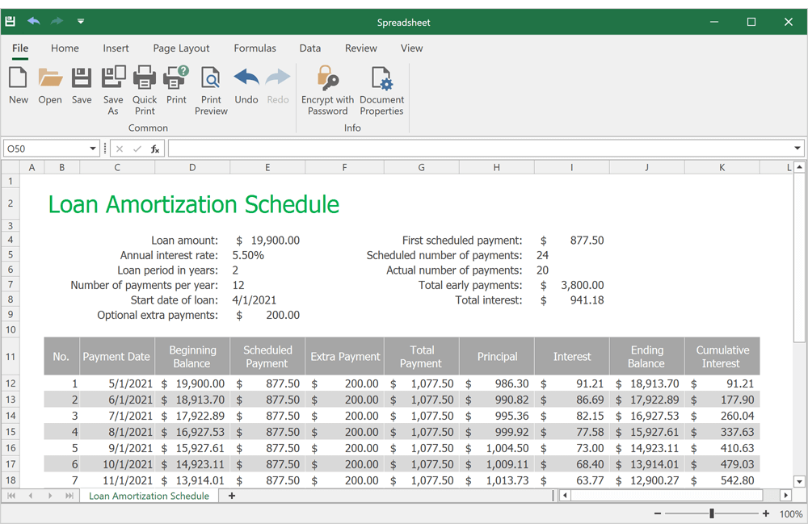Adjust the zoom slider
Screen dimensions: 808x532
click(x=712, y=513)
